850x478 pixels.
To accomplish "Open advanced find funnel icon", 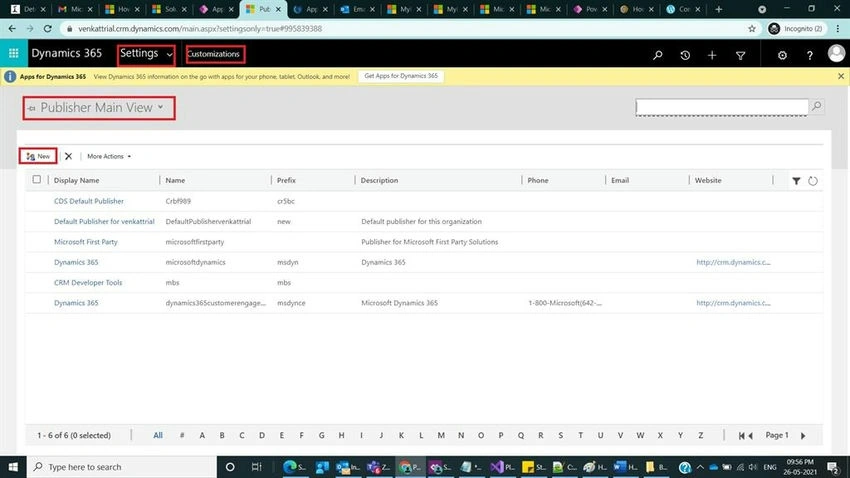I will [740, 55].
